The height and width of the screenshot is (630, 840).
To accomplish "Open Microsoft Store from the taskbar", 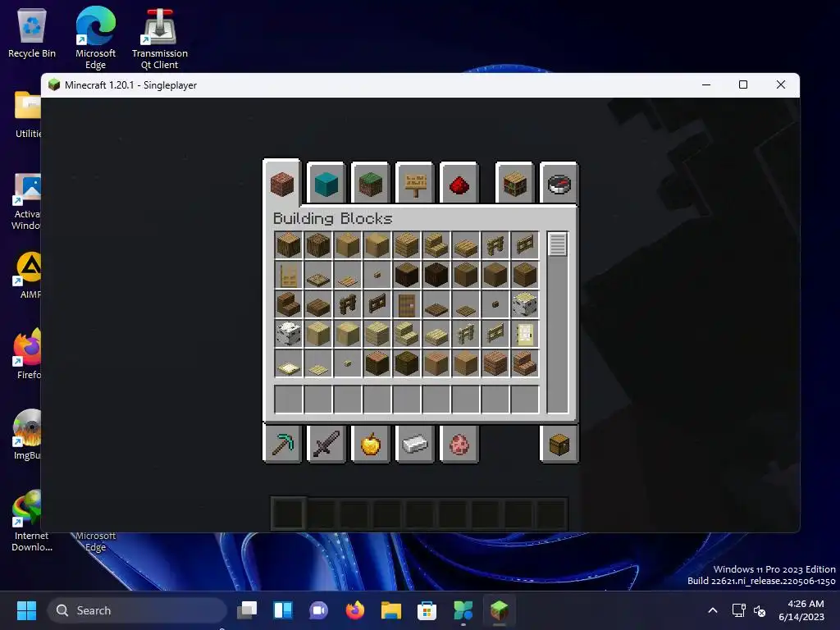I will tap(427, 610).
